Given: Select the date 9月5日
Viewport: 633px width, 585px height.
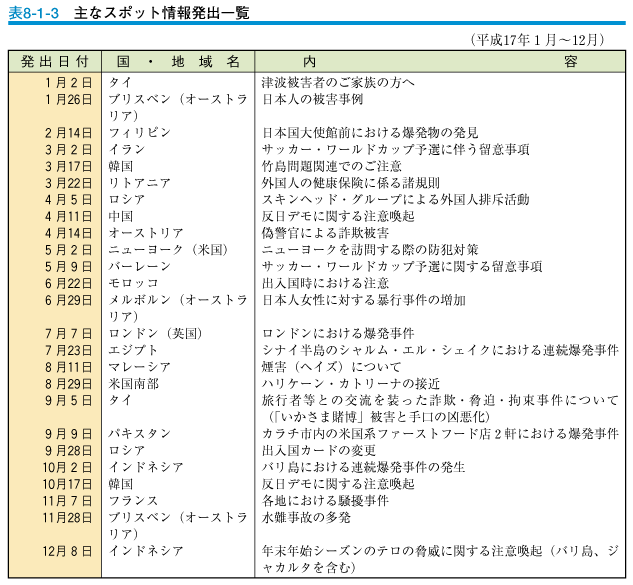Looking at the screenshot, I should tap(68, 400).
